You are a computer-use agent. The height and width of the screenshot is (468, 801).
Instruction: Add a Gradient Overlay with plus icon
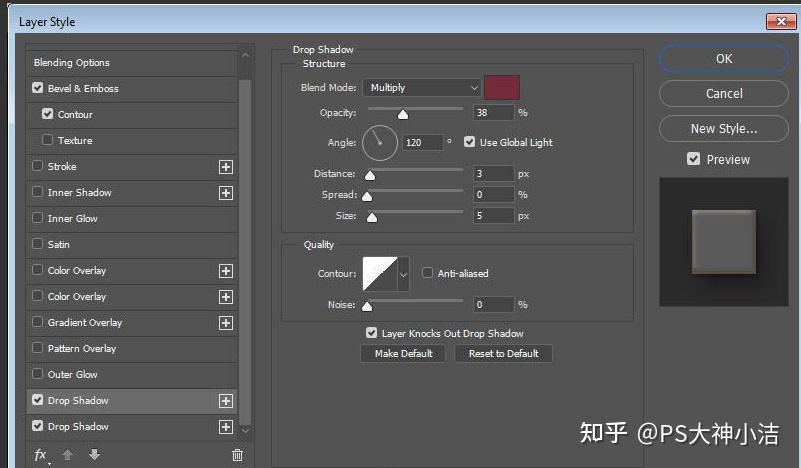(226, 322)
